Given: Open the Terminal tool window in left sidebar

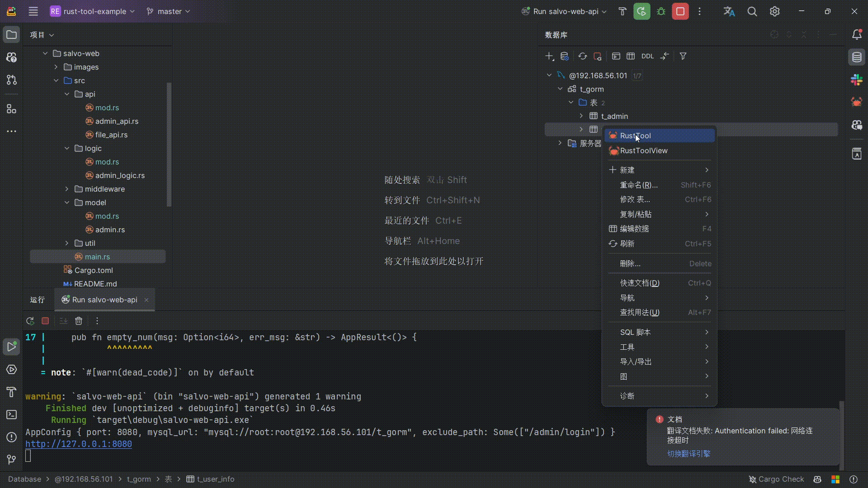Looking at the screenshot, I should click(x=12, y=415).
